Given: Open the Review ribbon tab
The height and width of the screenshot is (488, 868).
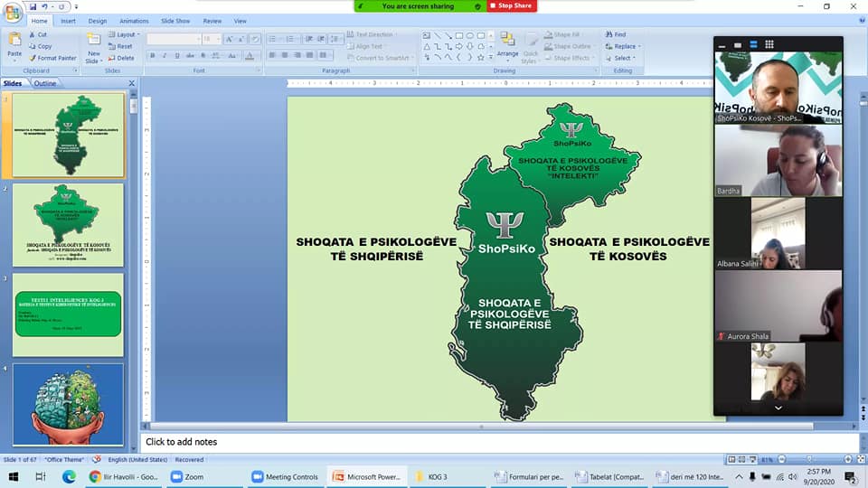Looking at the screenshot, I should point(212,21).
